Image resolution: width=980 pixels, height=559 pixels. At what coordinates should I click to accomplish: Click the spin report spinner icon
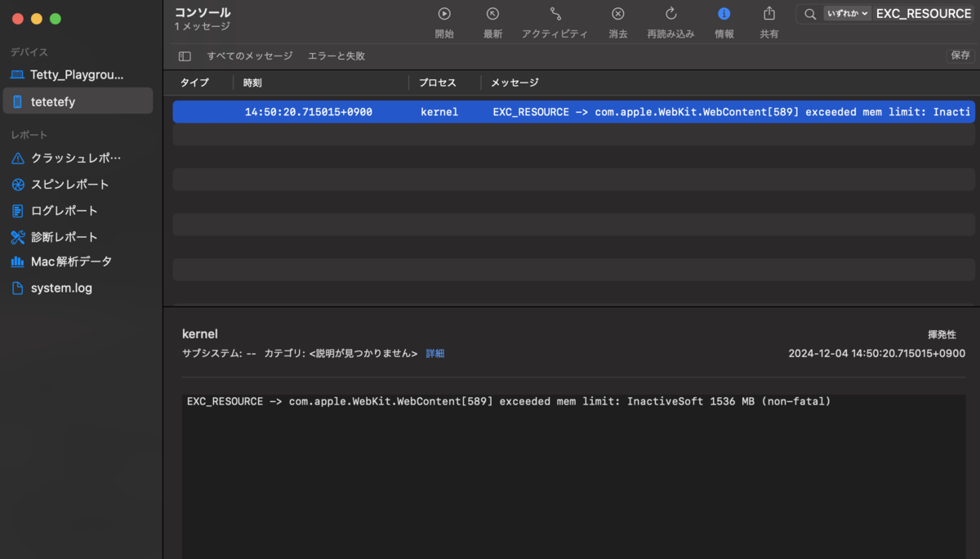[x=18, y=184]
